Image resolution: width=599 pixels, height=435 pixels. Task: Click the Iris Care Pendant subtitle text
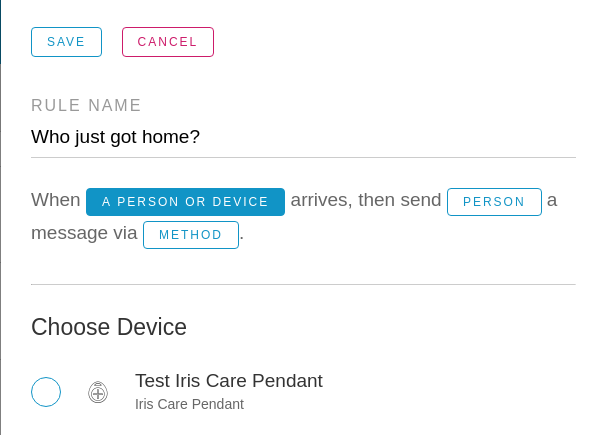[x=189, y=404]
